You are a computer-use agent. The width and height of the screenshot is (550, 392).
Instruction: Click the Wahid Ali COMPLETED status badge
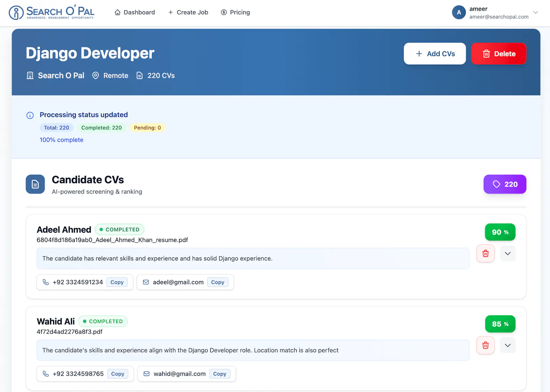coord(103,321)
